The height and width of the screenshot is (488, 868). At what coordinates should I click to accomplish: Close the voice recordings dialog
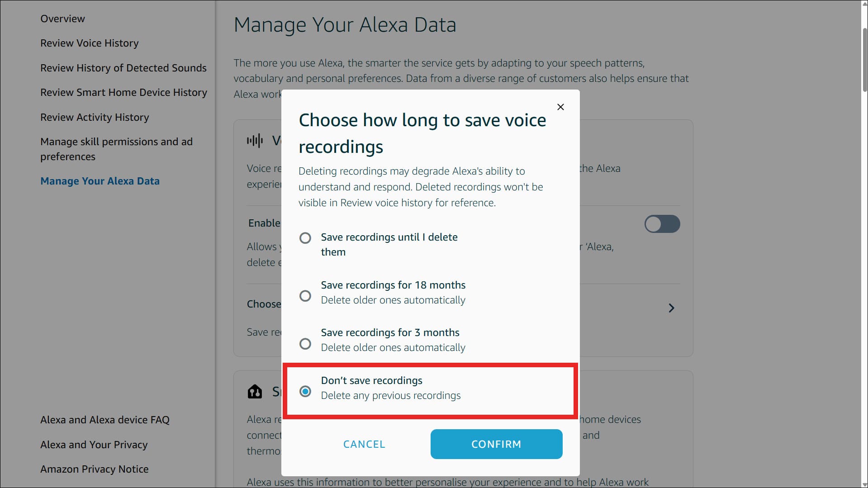[560, 107]
